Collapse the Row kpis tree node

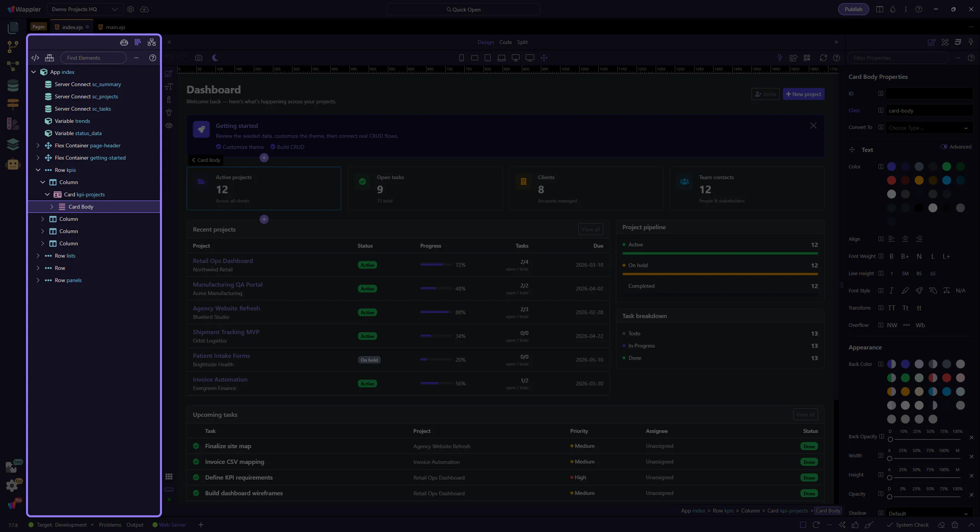[38, 170]
